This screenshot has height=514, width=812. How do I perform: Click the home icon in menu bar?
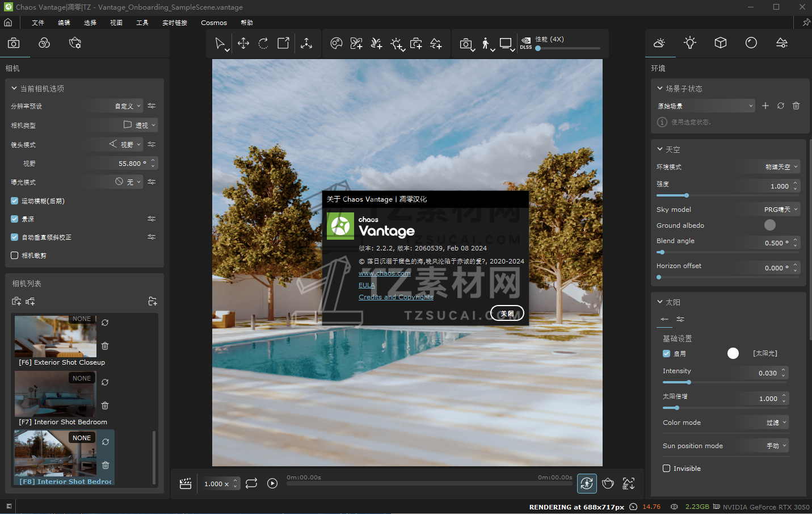(8, 23)
